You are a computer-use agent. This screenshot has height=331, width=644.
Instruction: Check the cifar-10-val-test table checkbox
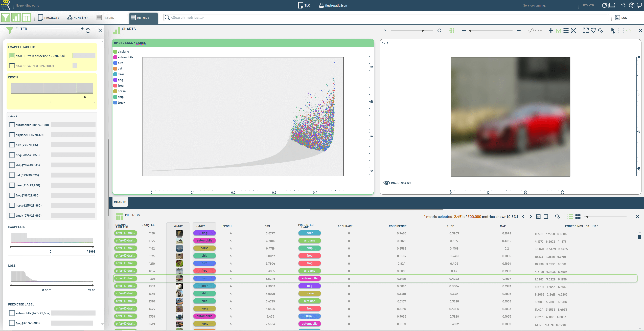pyautogui.click(x=12, y=66)
